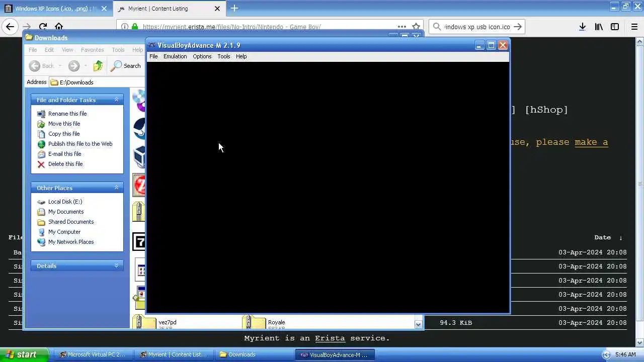Click Windows XP Start button
This screenshot has width=644, height=362.
click(x=24, y=354)
